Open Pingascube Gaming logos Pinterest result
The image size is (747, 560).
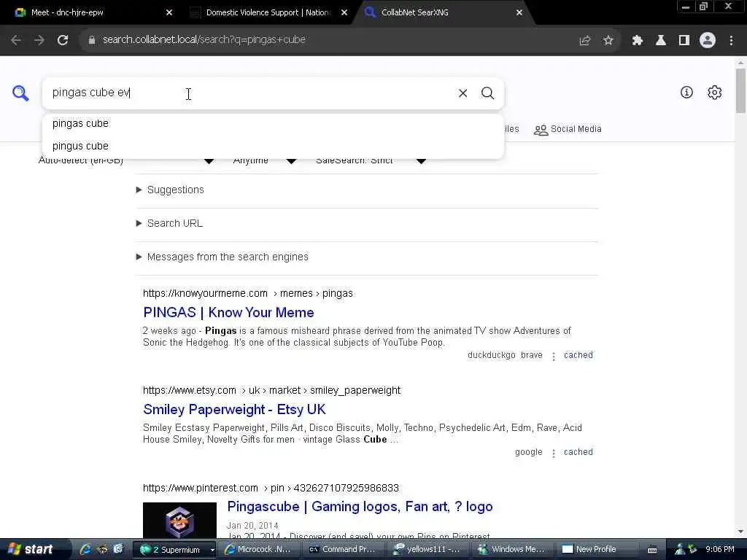pos(360,507)
